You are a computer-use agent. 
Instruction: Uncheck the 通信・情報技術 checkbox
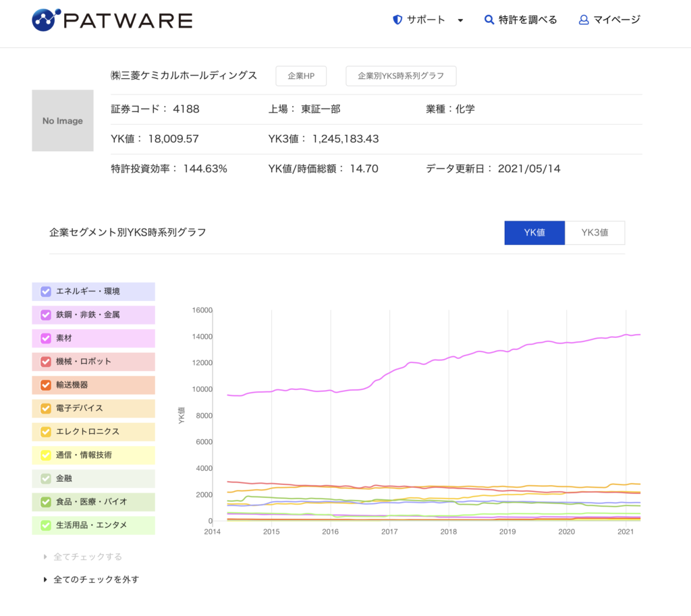pyautogui.click(x=46, y=455)
